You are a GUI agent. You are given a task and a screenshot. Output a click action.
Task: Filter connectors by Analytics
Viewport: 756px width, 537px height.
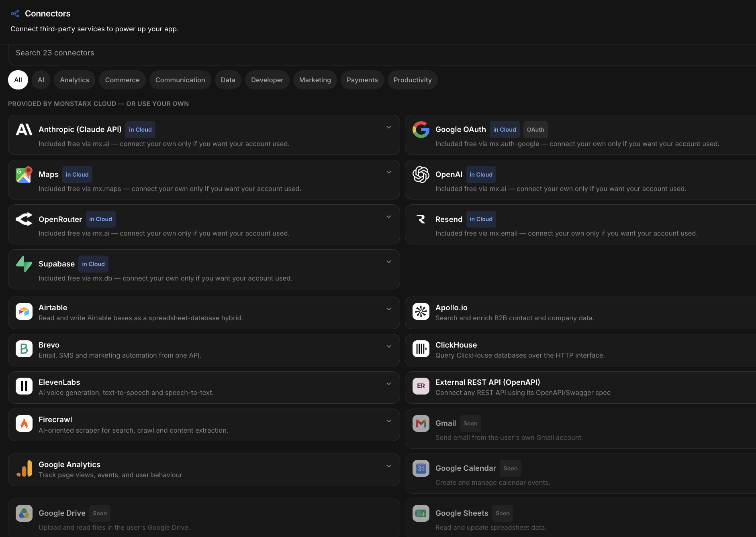[x=75, y=80]
